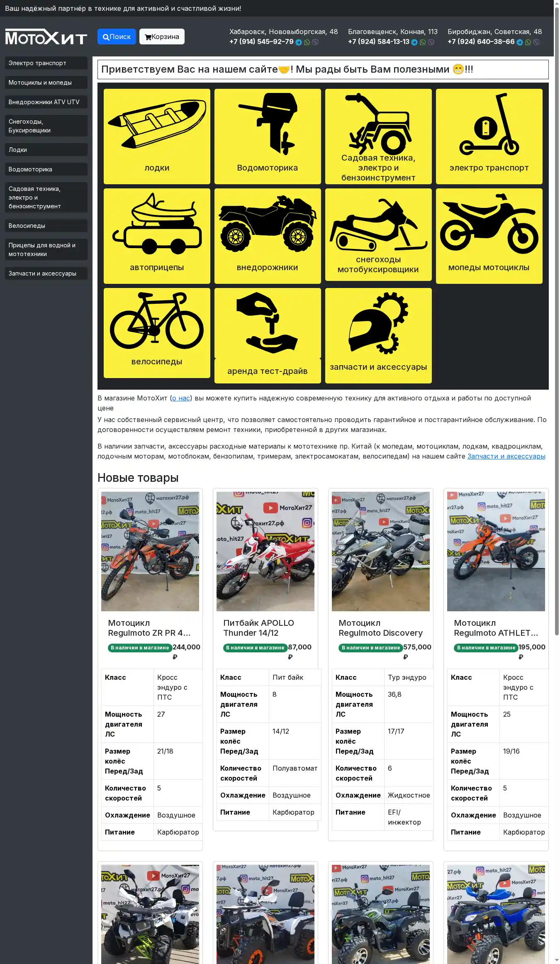The height and width of the screenshot is (964, 560).
Task: Select the запчасти и аксессуары helmet tile
Action: point(378,335)
